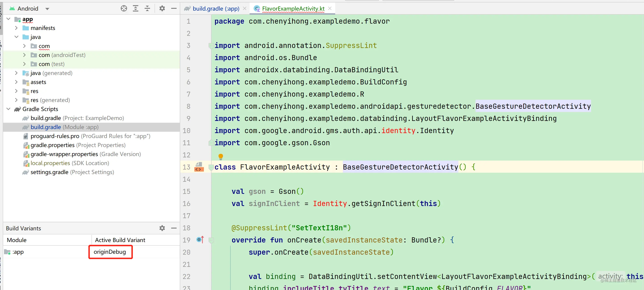
Task: Click LayoutFlavorExampleActivityBinding import on line 9
Action: [x=484, y=118]
